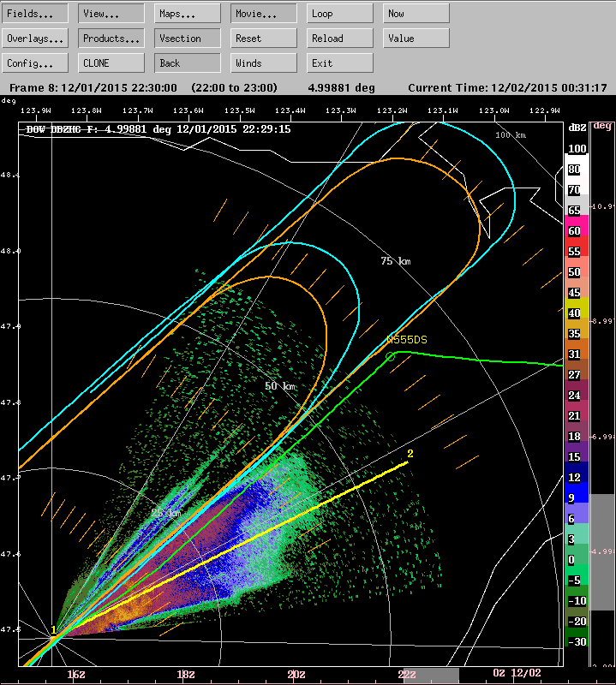Open the Maps... menu button

[188, 14]
